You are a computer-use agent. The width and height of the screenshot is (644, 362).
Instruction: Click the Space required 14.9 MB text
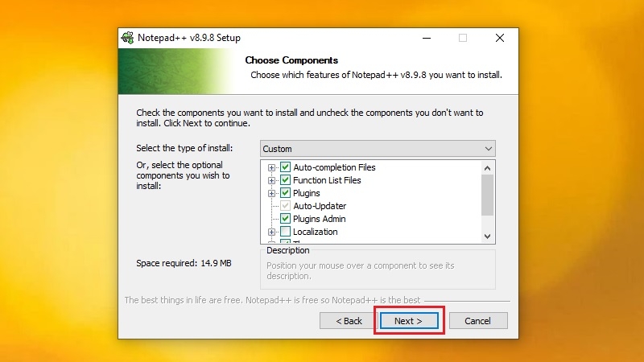click(184, 263)
